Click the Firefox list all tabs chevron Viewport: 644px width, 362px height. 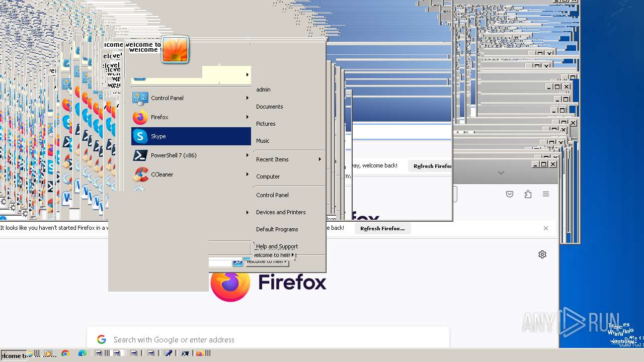(501, 172)
